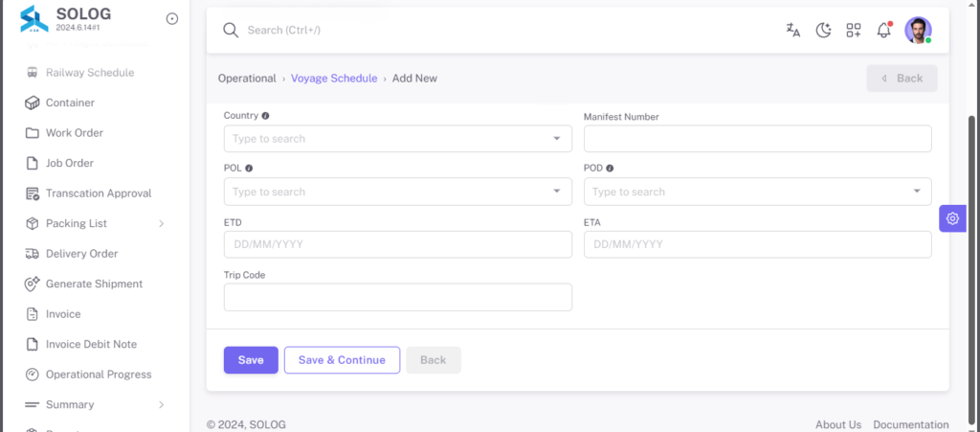Toggle dark mode moon icon

coord(824,30)
